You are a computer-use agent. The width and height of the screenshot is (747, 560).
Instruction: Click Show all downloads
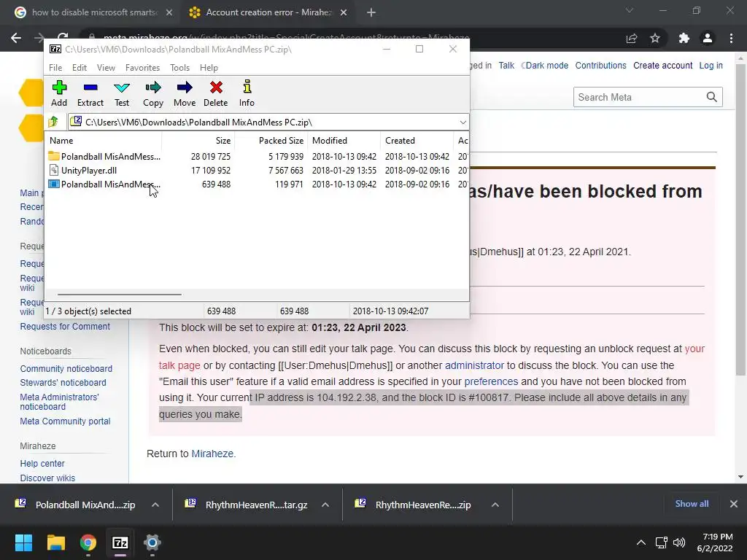click(692, 504)
